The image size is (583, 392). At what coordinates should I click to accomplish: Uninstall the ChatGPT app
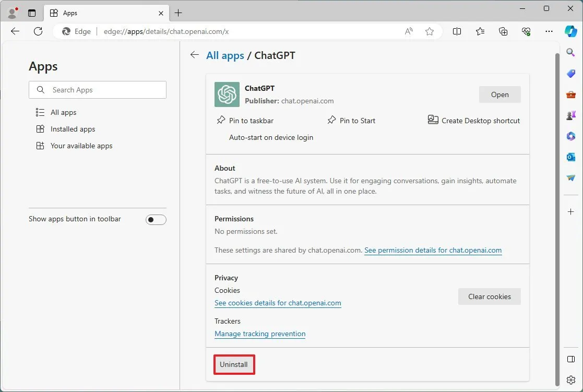(x=234, y=364)
